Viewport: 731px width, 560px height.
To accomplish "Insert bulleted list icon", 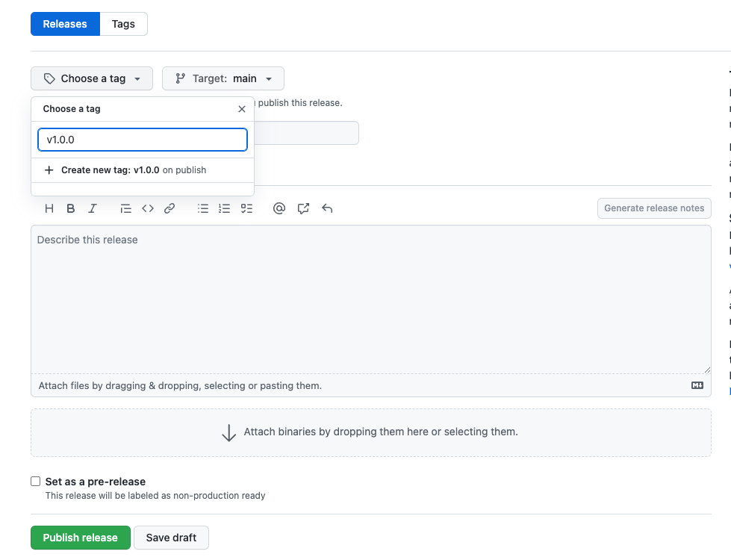I will coord(203,208).
